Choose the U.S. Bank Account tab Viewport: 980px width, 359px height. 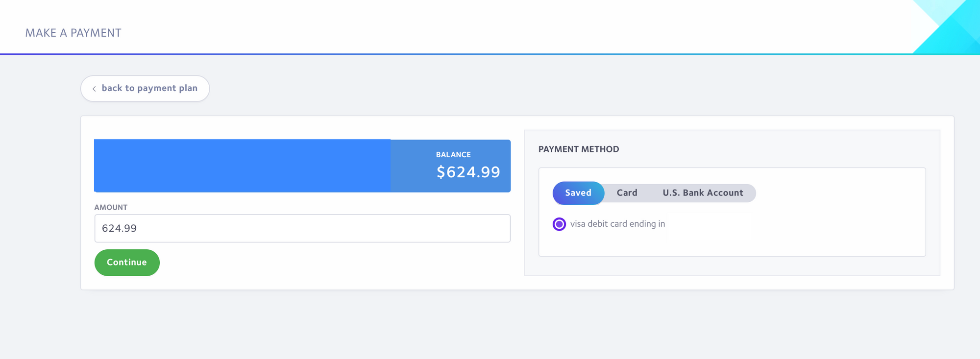point(703,193)
